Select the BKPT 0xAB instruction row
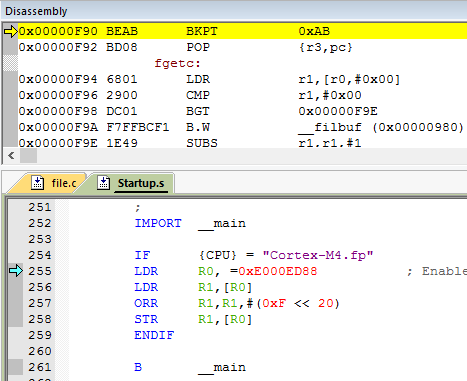Image resolution: width=467 pixels, height=381 pixels. (242, 31)
